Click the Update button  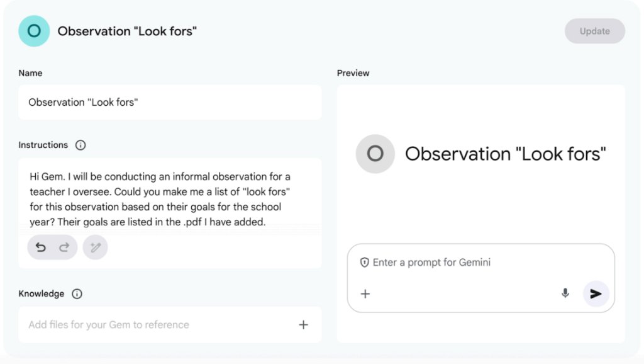(x=595, y=31)
